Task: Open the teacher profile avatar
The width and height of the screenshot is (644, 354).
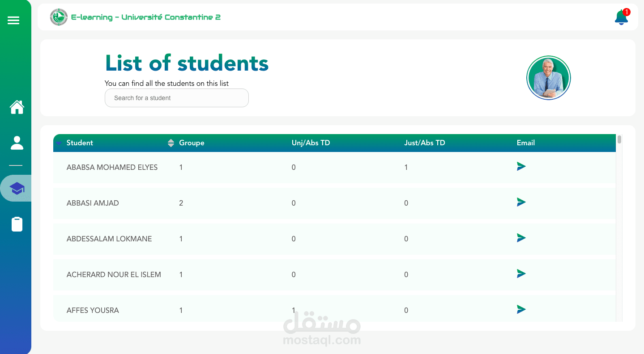Action: [549, 78]
